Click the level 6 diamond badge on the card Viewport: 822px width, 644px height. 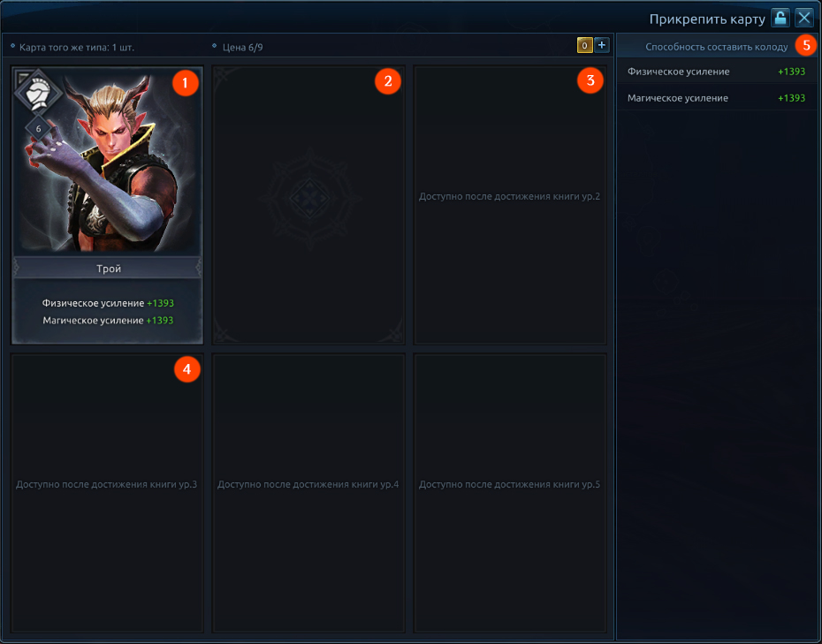click(x=38, y=129)
